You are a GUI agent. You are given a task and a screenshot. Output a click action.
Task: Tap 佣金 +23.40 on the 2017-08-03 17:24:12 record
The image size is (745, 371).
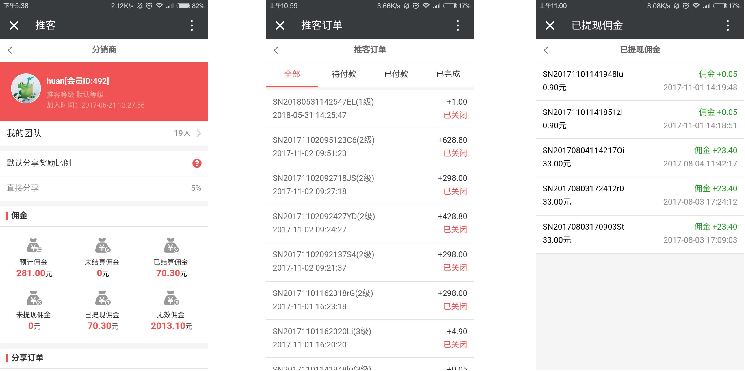tap(716, 189)
